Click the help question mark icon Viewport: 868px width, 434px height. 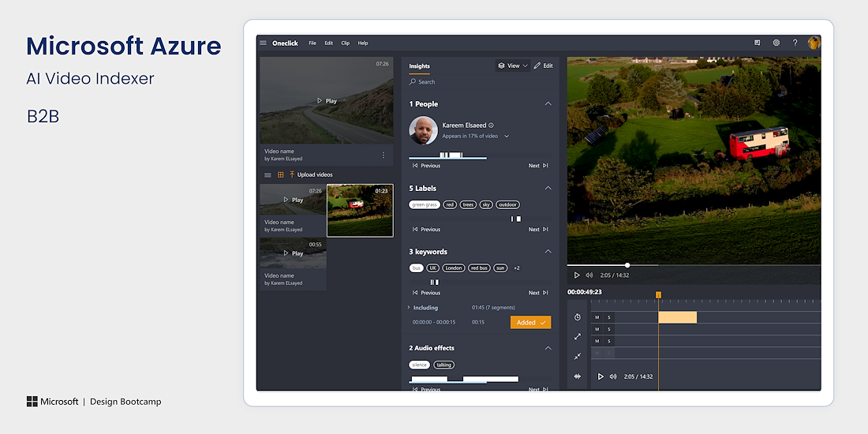point(795,43)
